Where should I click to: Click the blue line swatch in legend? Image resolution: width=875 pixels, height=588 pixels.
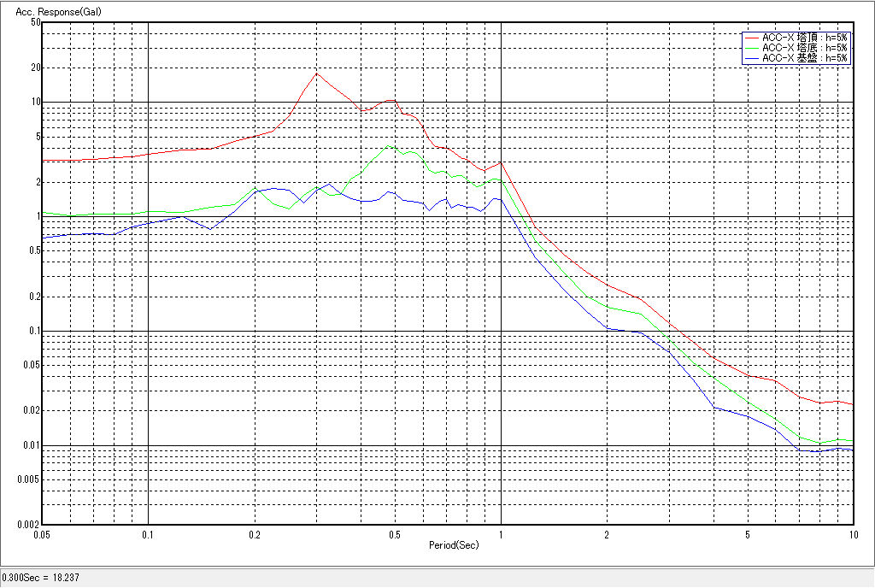tap(752, 58)
